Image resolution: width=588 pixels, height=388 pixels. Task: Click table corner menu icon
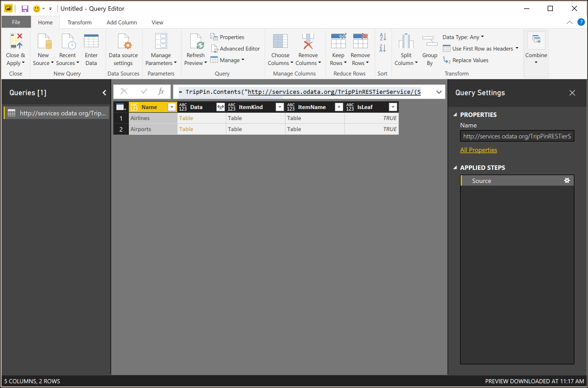click(121, 107)
